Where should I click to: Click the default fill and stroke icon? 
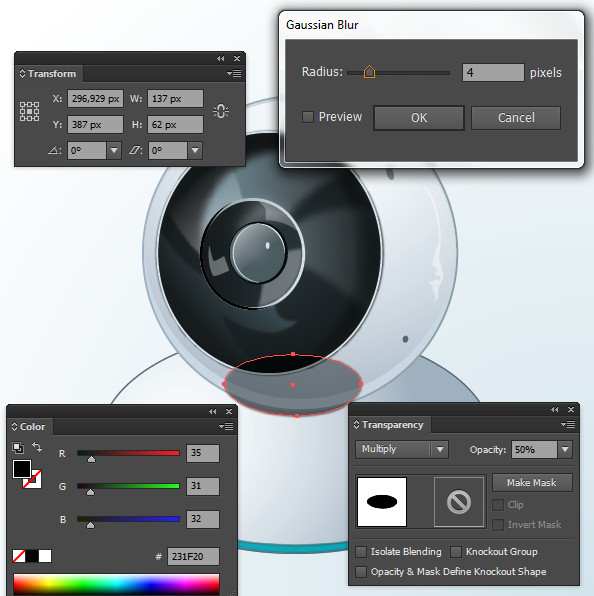(x=17, y=448)
